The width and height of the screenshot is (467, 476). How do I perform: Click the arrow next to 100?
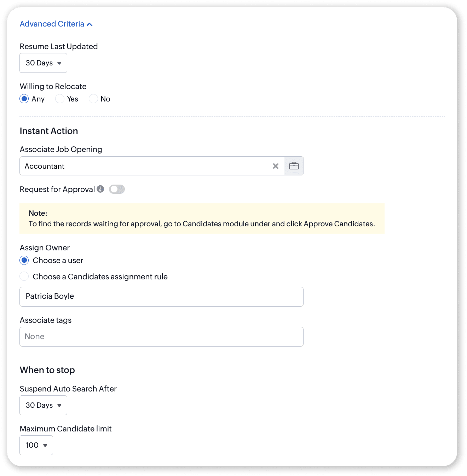45,446
